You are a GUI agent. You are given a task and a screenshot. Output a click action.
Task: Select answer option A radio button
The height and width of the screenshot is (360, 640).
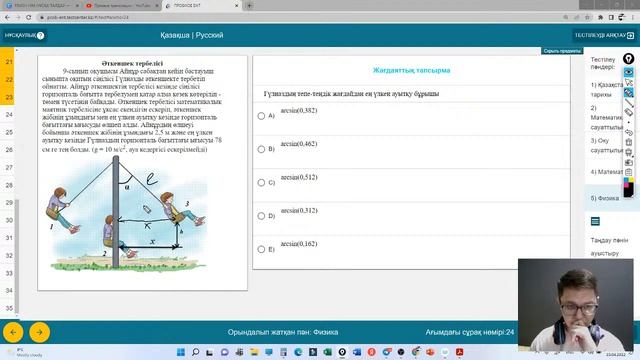point(261,116)
